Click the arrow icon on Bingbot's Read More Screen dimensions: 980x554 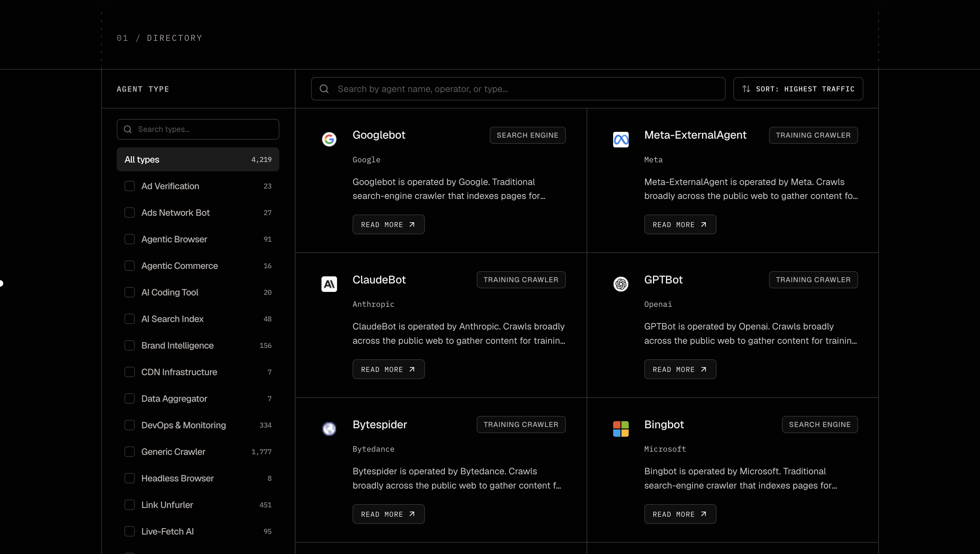click(703, 514)
